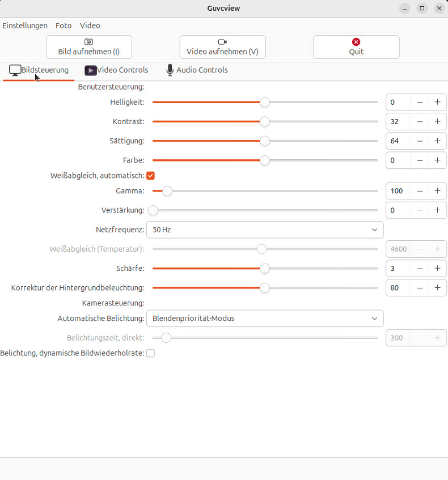The image size is (448, 480).
Task: Decrease Kontrast with the minus icon
Action: point(420,121)
